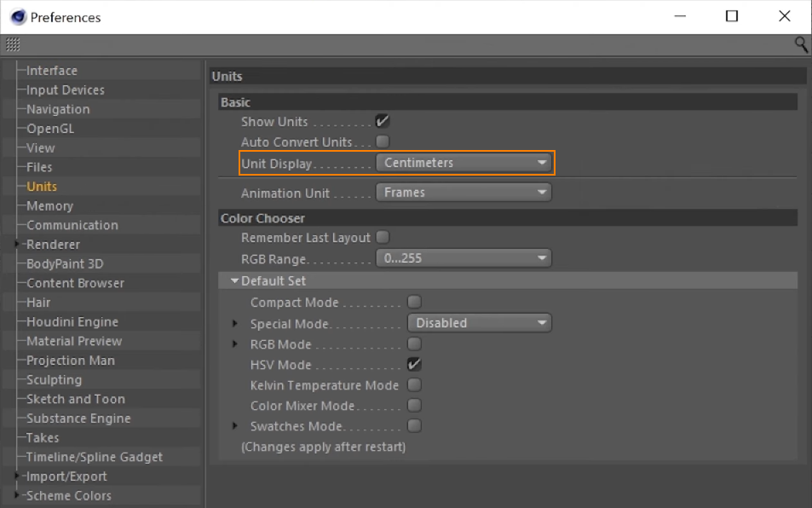Select Takes category
Screen dimensions: 812x508
(43, 437)
